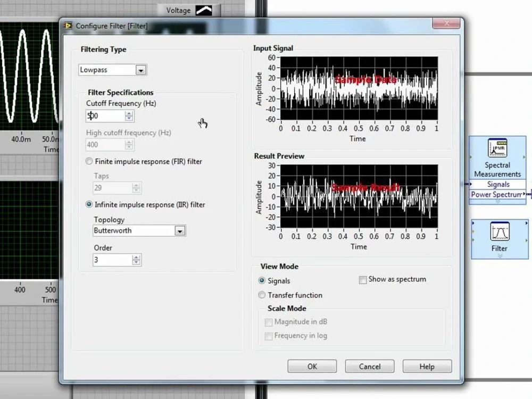Viewport: 532px width, 399px height.
Task: Expand the chevron below the Filter step
Action: (x=499, y=256)
